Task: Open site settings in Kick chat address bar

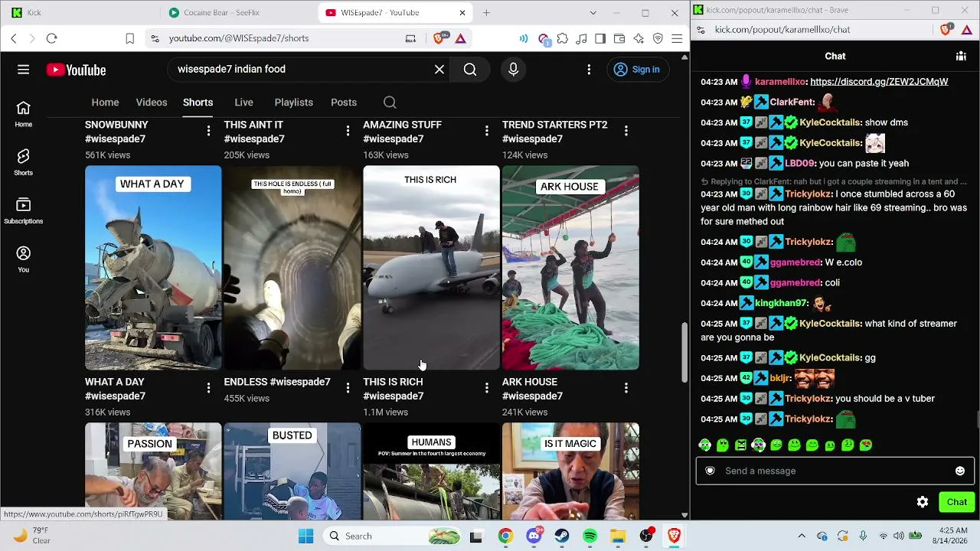Action: 702,30
